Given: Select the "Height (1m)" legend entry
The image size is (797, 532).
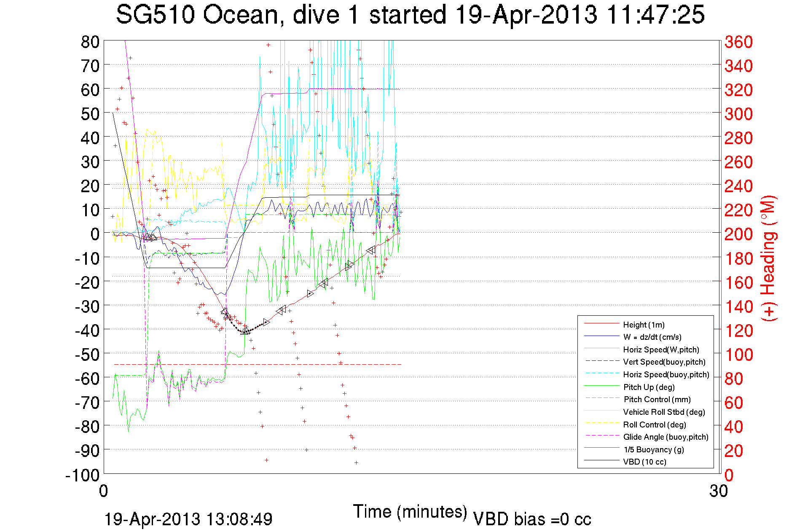Looking at the screenshot, I should [x=644, y=325].
